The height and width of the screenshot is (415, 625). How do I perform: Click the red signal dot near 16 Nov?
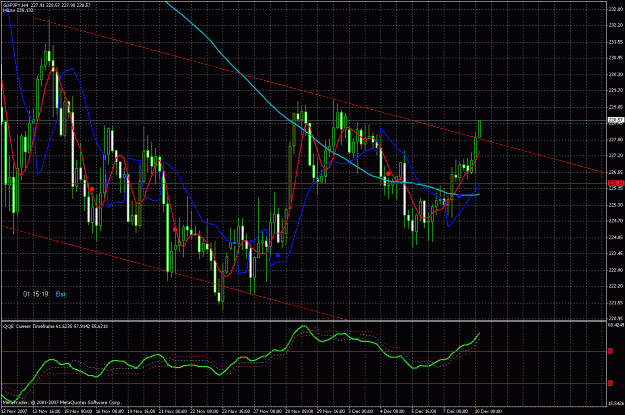click(92, 189)
